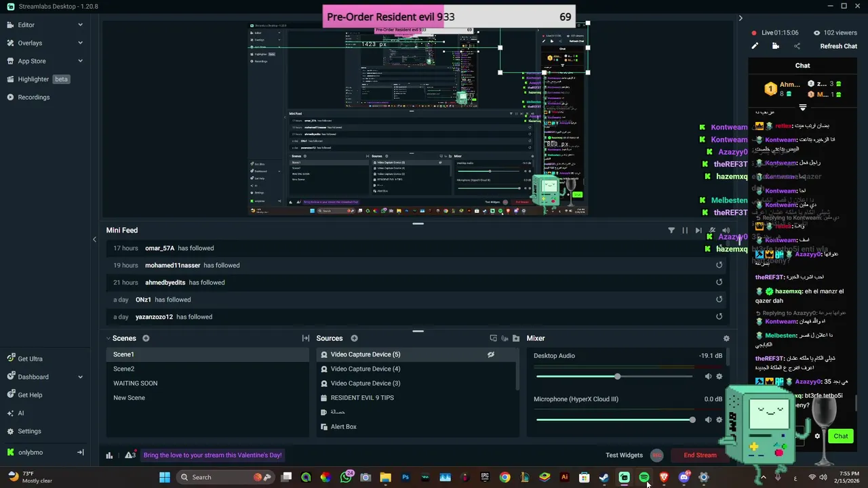
Task: Add a new source with plus icon
Action: (354, 338)
